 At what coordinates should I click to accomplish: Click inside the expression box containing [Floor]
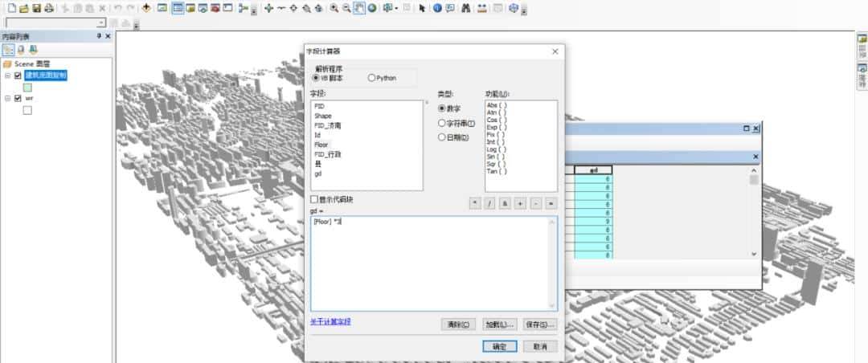434,263
